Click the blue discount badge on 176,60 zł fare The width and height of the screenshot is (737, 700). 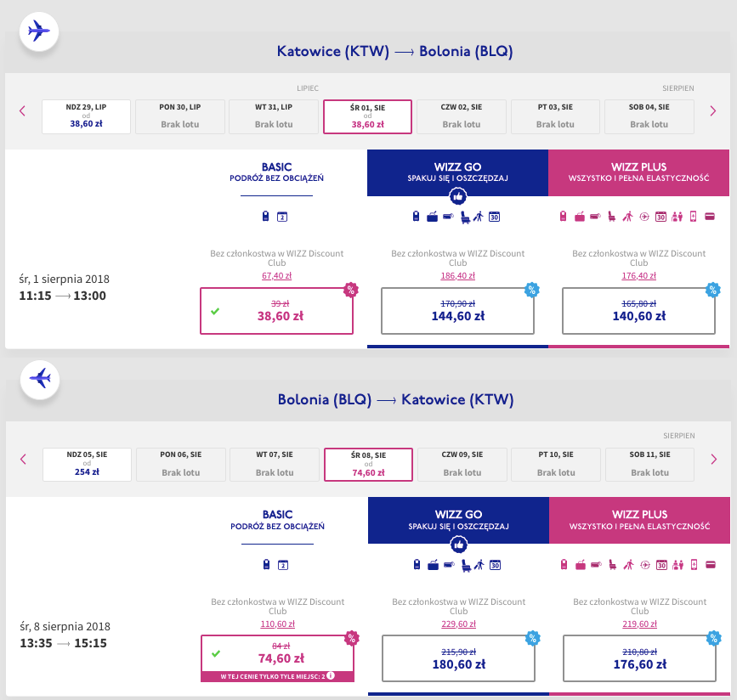pos(713,638)
